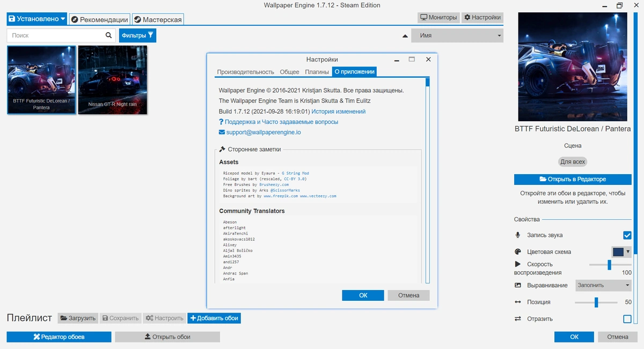Switch to Общее settings tab
The width and height of the screenshot is (644, 349).
point(289,72)
